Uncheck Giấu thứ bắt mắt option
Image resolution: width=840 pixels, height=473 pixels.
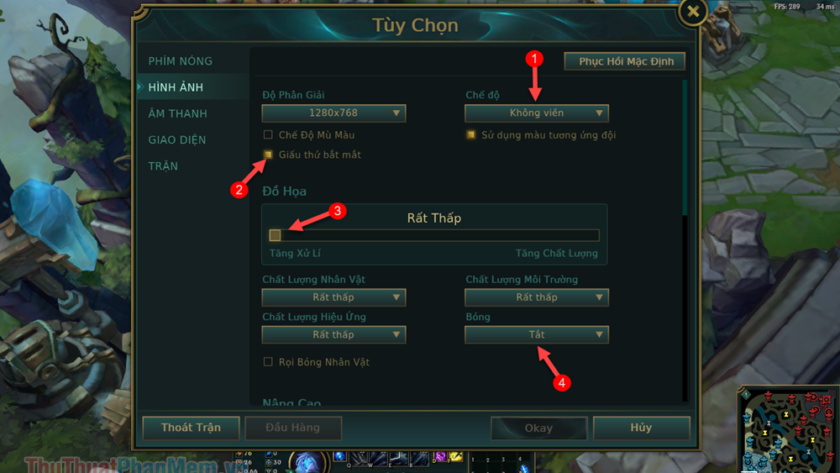268,154
